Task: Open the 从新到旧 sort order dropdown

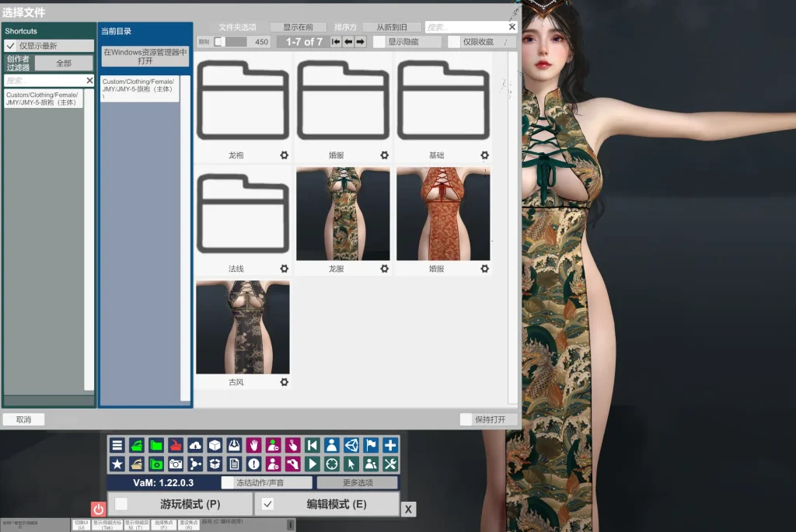Action: (x=392, y=27)
